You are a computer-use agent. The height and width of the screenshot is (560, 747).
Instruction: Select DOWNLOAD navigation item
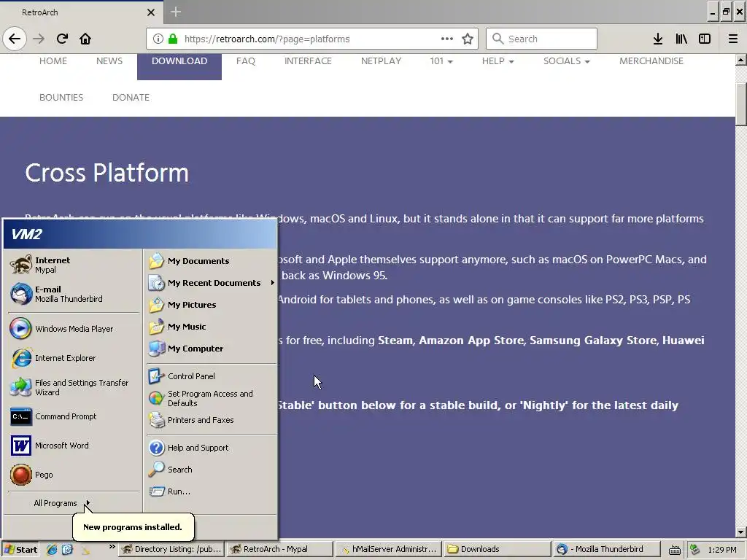(179, 61)
